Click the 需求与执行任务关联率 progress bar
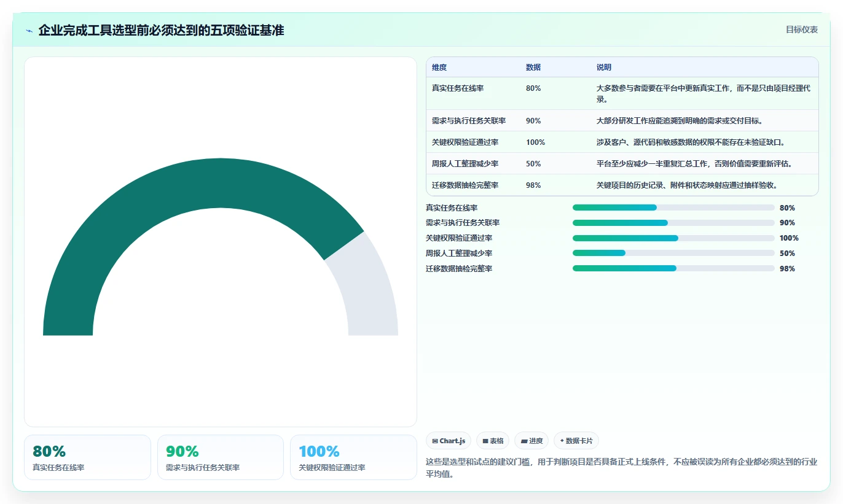This screenshot has height=504, width=843. pos(673,223)
